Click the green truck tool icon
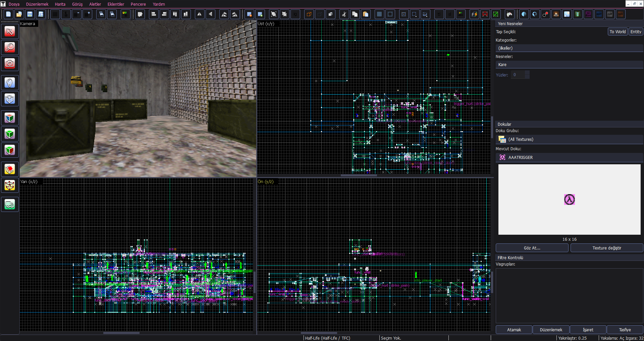This screenshot has width=644, height=341. pyautogui.click(x=10, y=204)
